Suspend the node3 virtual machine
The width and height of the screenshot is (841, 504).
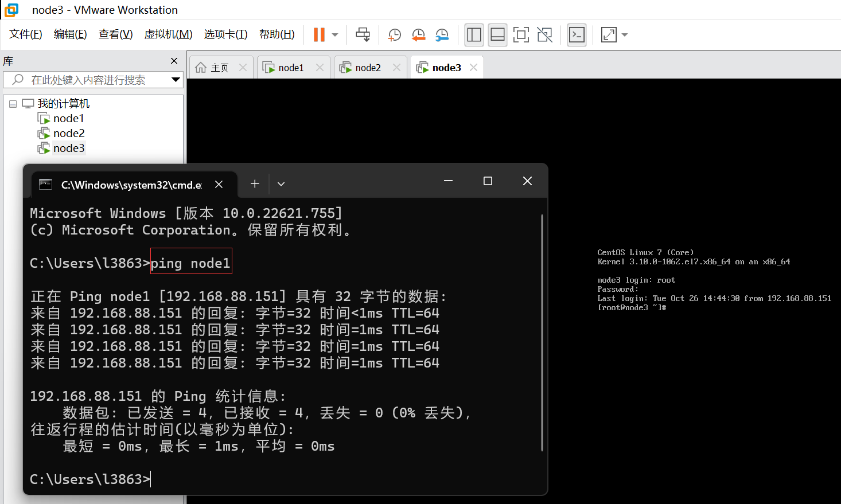[319, 34]
